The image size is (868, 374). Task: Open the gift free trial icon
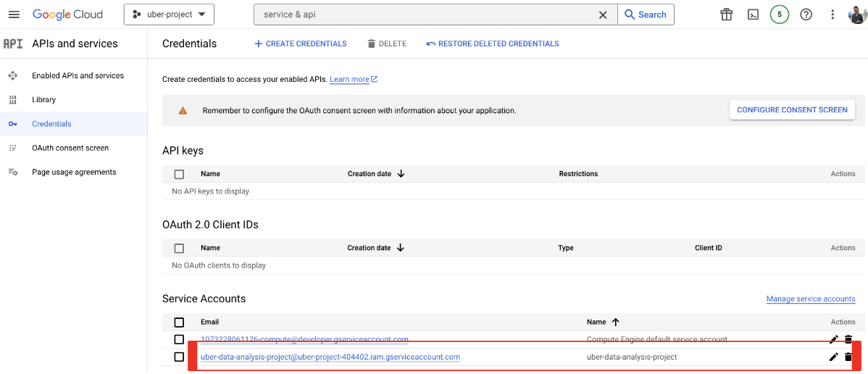point(726,14)
